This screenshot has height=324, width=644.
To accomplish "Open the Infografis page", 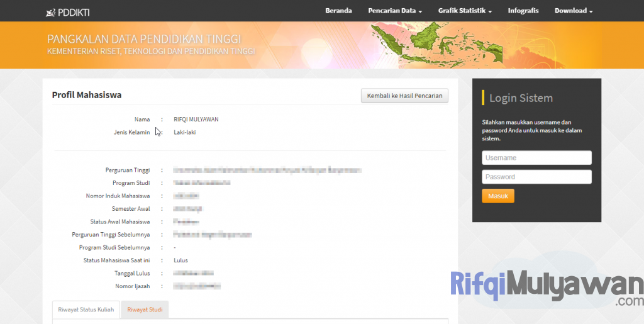I will (523, 11).
